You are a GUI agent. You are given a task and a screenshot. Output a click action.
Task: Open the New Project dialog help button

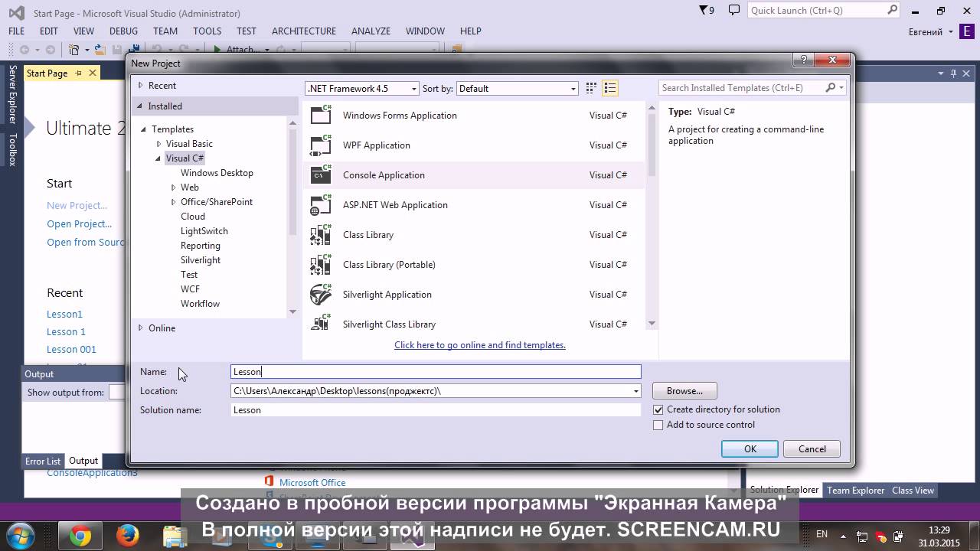click(803, 60)
